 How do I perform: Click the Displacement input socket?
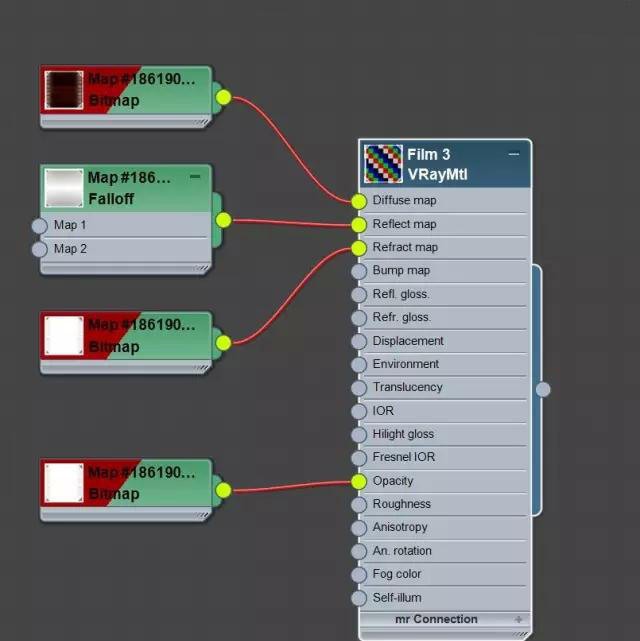pyautogui.click(x=359, y=341)
